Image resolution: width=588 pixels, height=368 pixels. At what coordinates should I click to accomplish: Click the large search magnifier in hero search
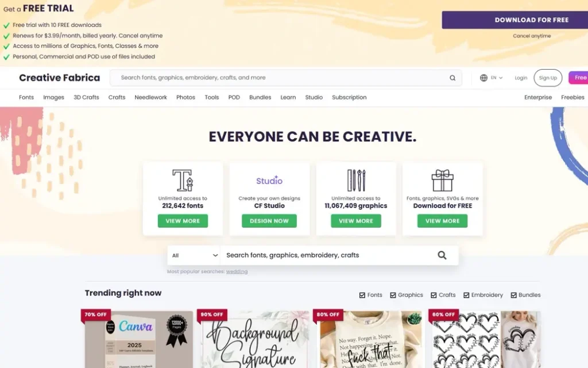(442, 255)
